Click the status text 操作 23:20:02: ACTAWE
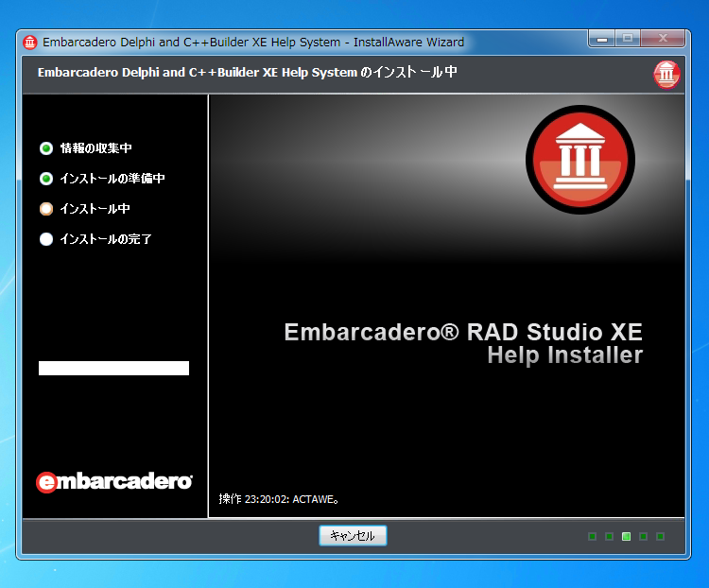The image size is (709, 588). [279, 499]
